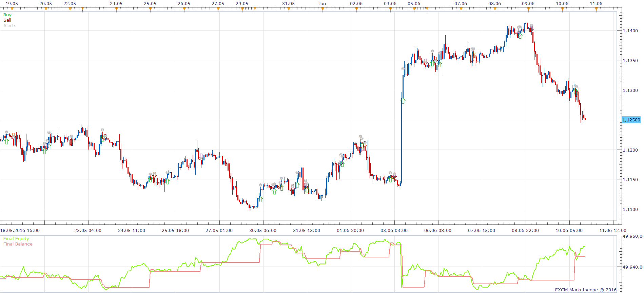This screenshot has width=644, height=293.
Task: Click the 10.06 05:00 time label
Action: coord(569,231)
